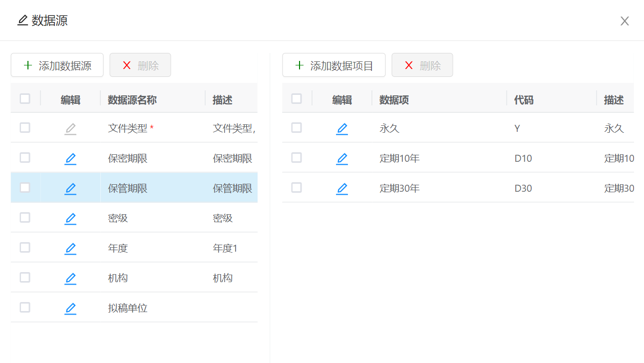Tick the checkbox for 年度 row

coord(25,248)
